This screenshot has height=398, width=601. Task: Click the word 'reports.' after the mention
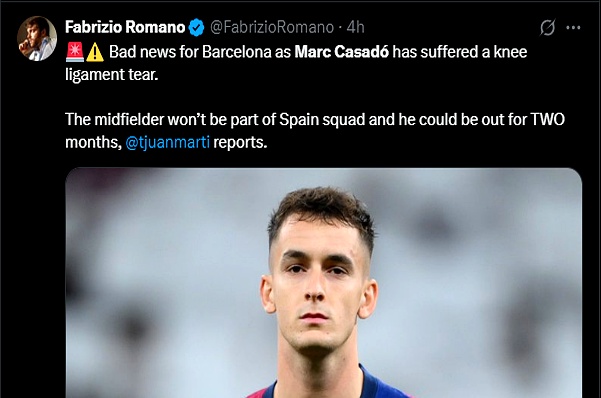click(x=240, y=143)
